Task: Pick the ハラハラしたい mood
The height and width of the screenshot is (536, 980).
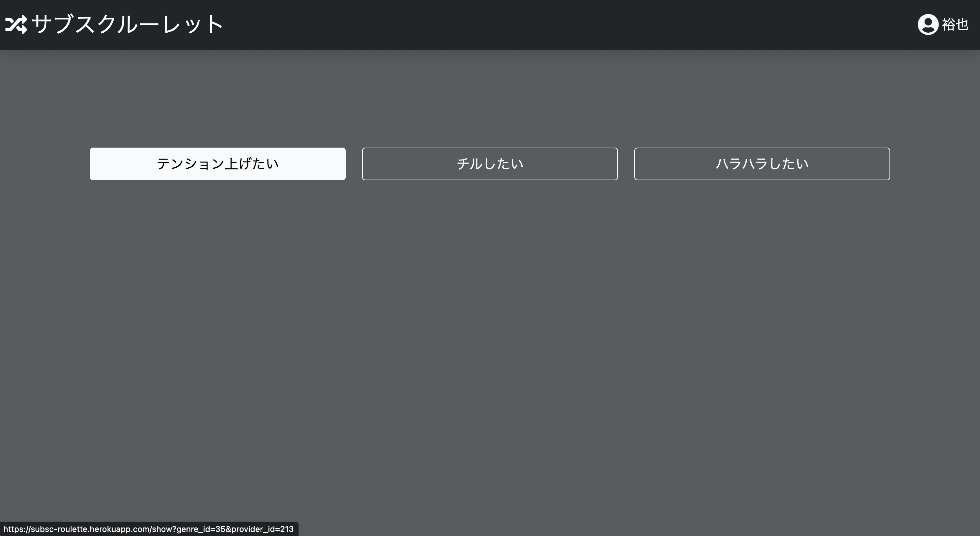Action: click(762, 164)
